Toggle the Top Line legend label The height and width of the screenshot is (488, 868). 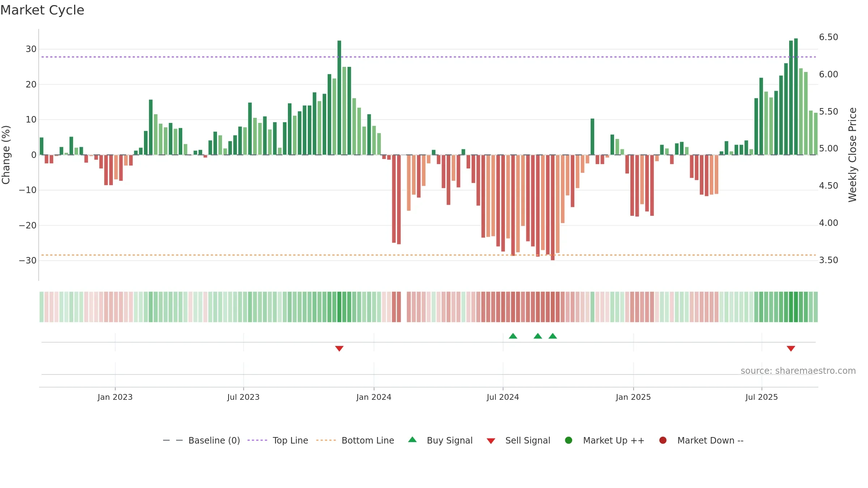click(290, 440)
